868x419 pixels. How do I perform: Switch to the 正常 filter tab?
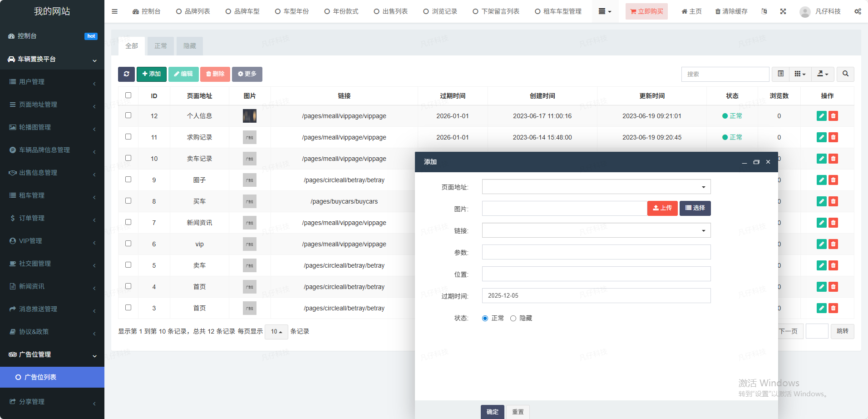point(160,46)
